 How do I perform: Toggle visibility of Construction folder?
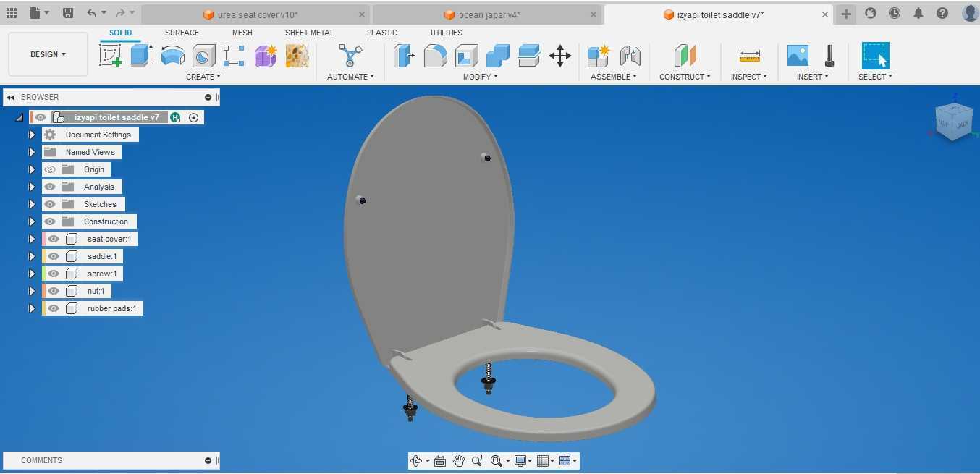point(50,221)
